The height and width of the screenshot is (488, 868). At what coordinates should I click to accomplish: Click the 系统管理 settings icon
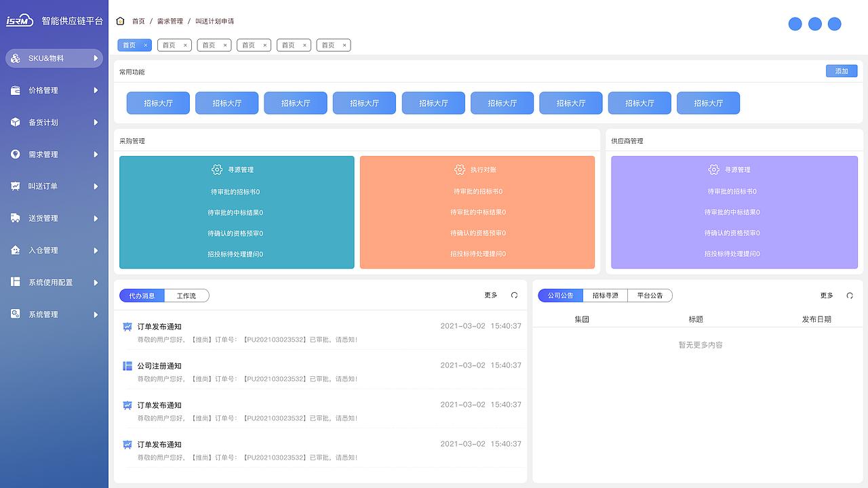pyautogui.click(x=15, y=314)
